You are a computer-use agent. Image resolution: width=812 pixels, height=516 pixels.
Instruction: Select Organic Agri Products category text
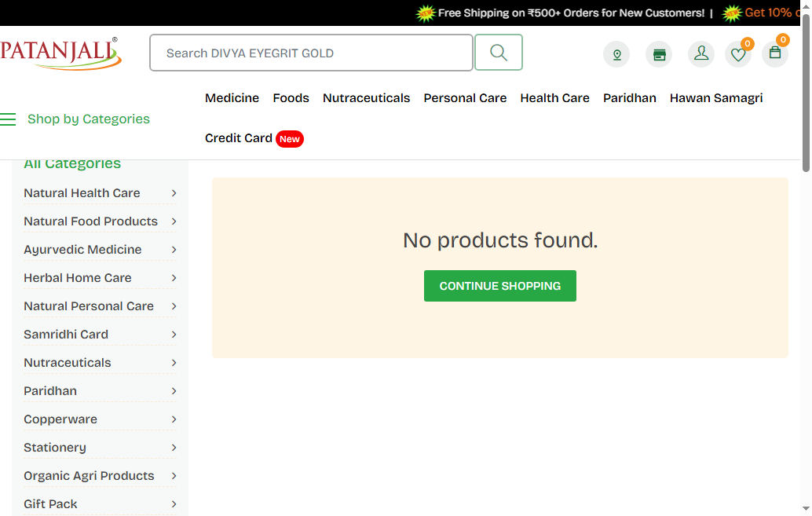click(x=89, y=476)
